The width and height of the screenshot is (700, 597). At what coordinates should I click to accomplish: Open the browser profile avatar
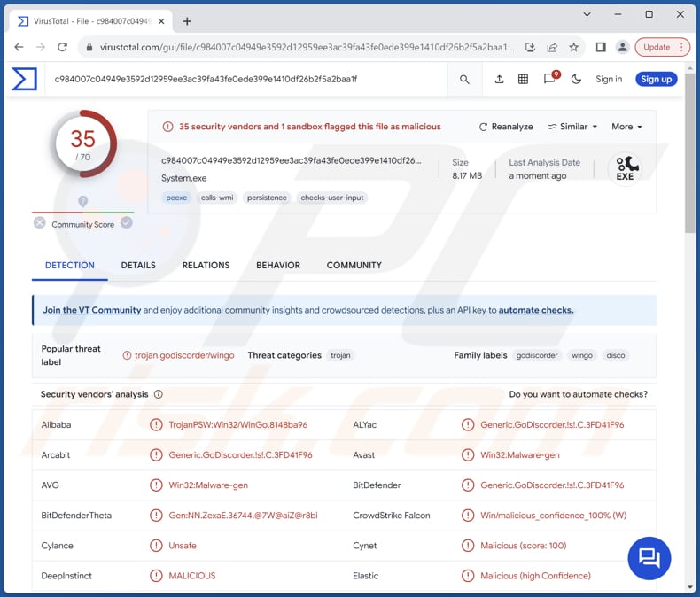click(x=622, y=47)
